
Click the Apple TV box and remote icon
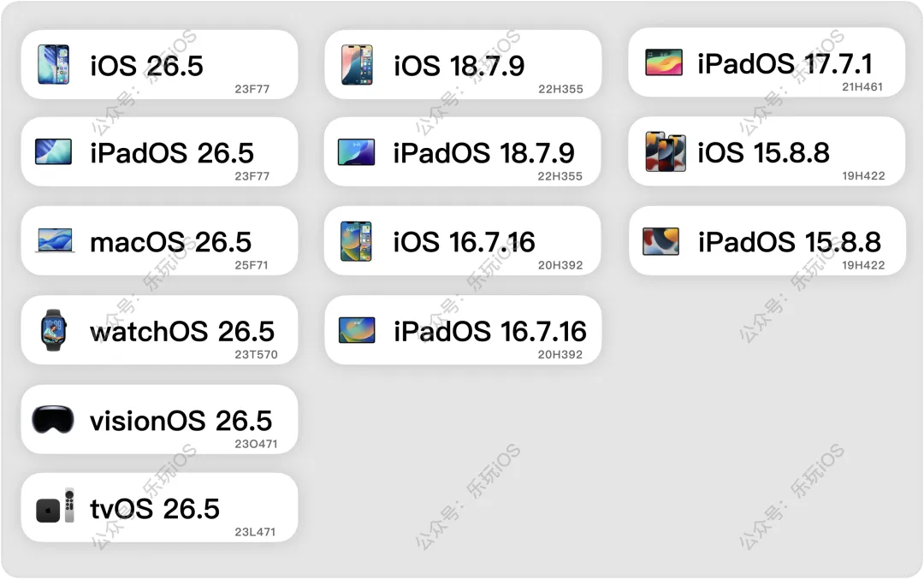[56, 506]
